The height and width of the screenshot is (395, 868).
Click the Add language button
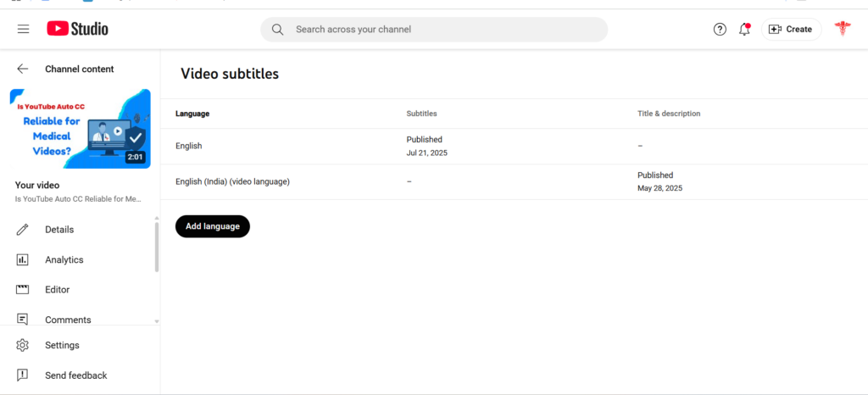[x=213, y=226]
